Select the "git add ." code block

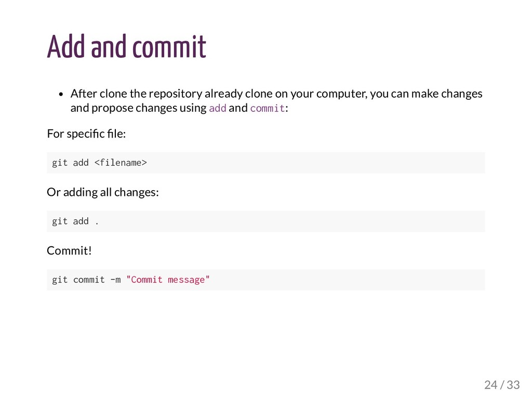click(265, 221)
